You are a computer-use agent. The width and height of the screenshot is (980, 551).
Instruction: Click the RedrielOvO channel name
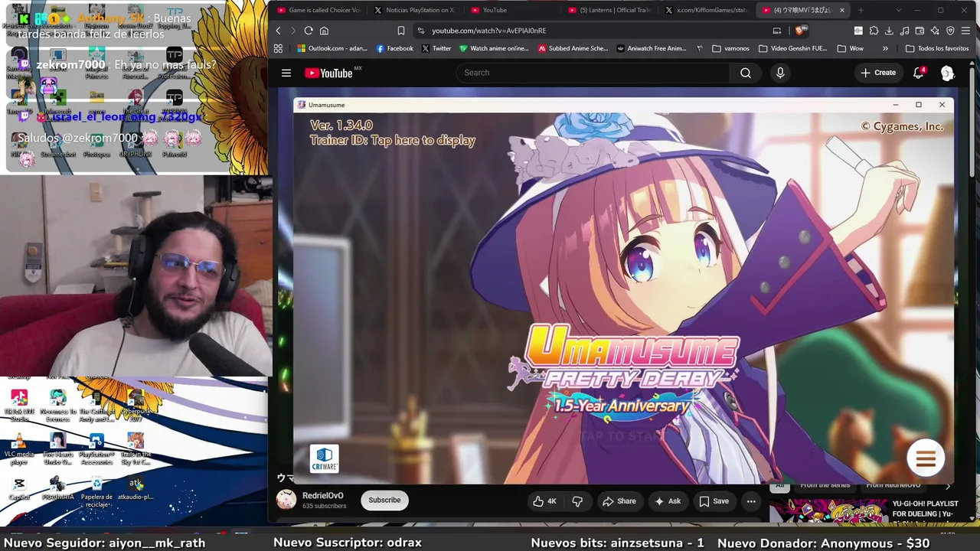[x=323, y=496]
